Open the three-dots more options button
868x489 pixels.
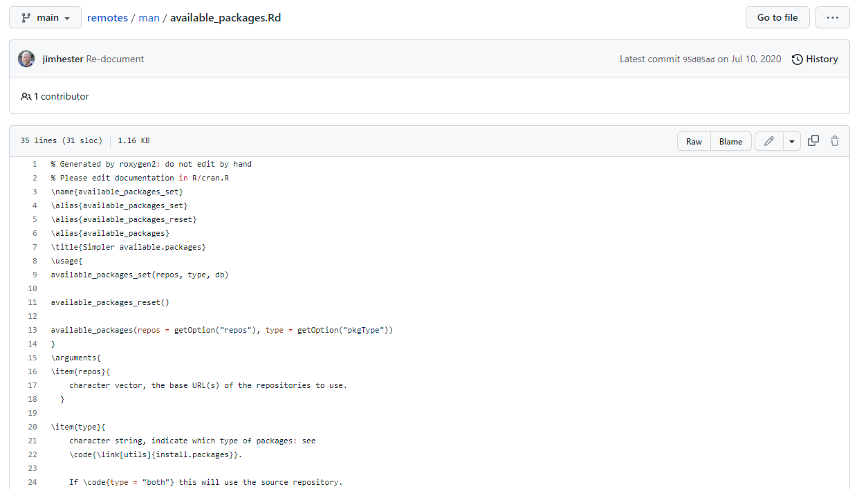832,17
